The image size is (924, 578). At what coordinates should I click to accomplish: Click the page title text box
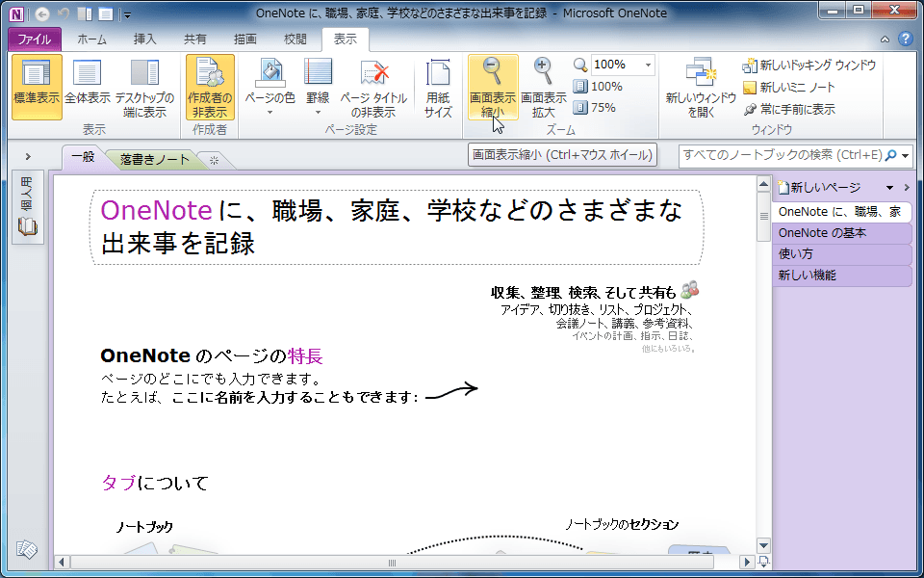point(397,227)
